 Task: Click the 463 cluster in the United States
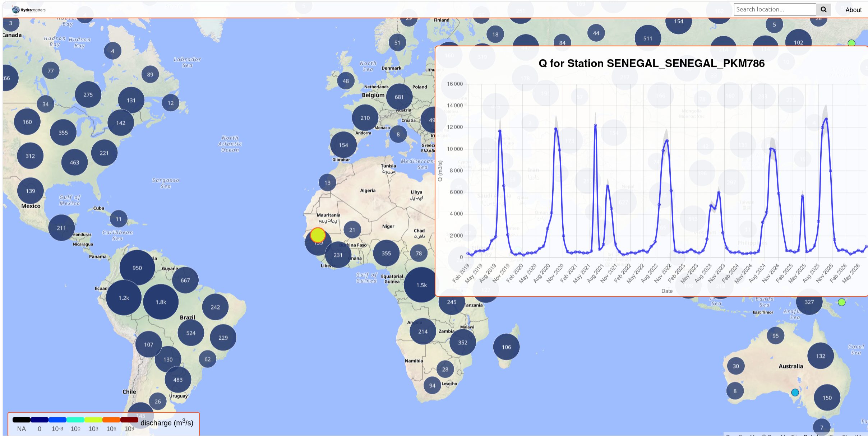point(74,162)
